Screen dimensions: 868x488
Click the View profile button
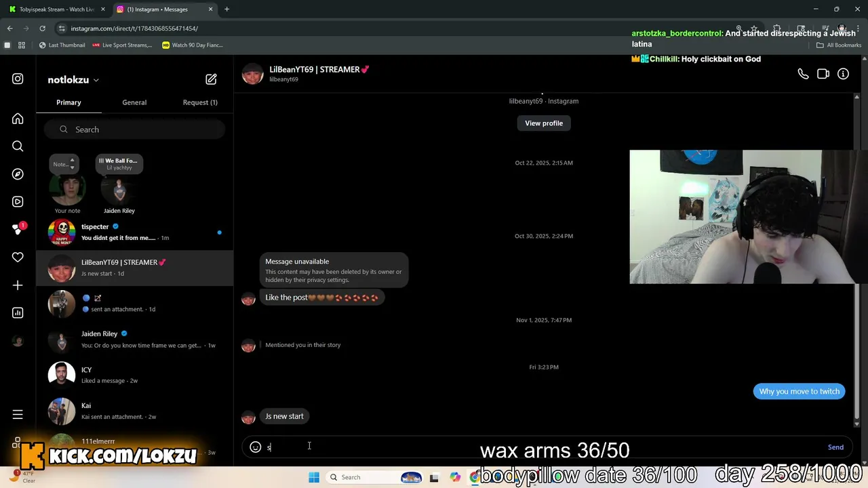coord(544,123)
